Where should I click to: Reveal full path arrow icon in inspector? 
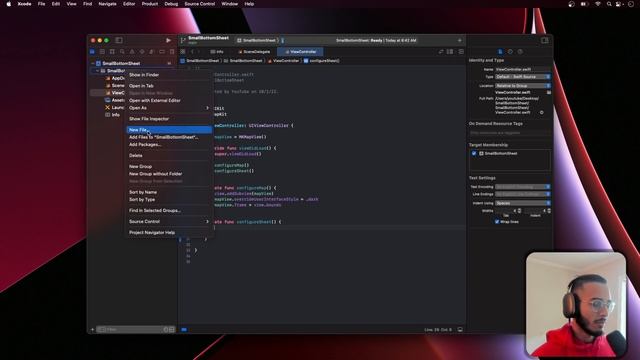click(542, 112)
